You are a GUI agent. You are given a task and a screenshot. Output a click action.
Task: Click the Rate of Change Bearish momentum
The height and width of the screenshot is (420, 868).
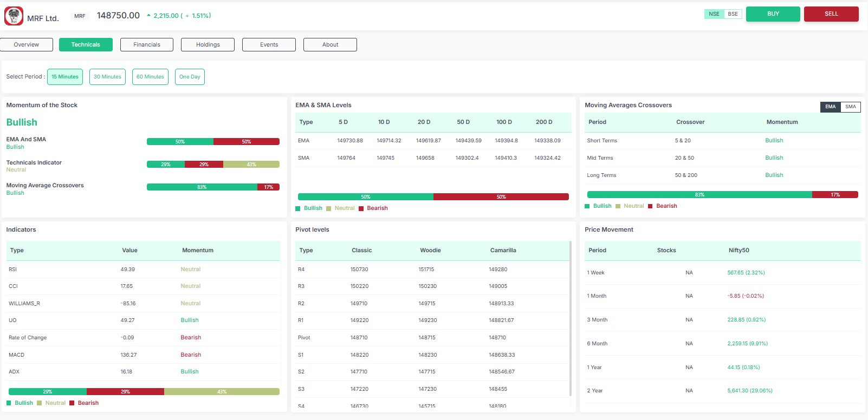click(191, 338)
